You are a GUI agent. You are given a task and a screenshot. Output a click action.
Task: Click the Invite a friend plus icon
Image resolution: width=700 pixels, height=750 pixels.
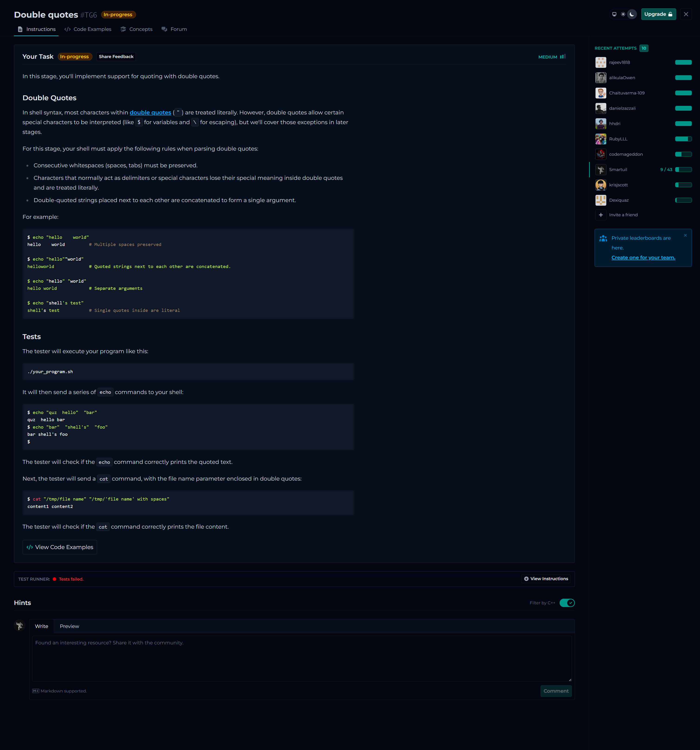tap(601, 215)
